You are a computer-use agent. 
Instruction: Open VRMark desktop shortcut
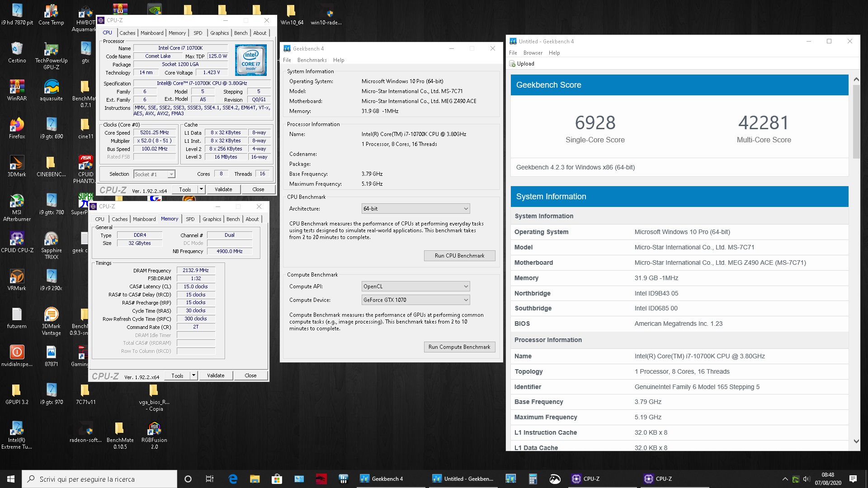[17, 280]
